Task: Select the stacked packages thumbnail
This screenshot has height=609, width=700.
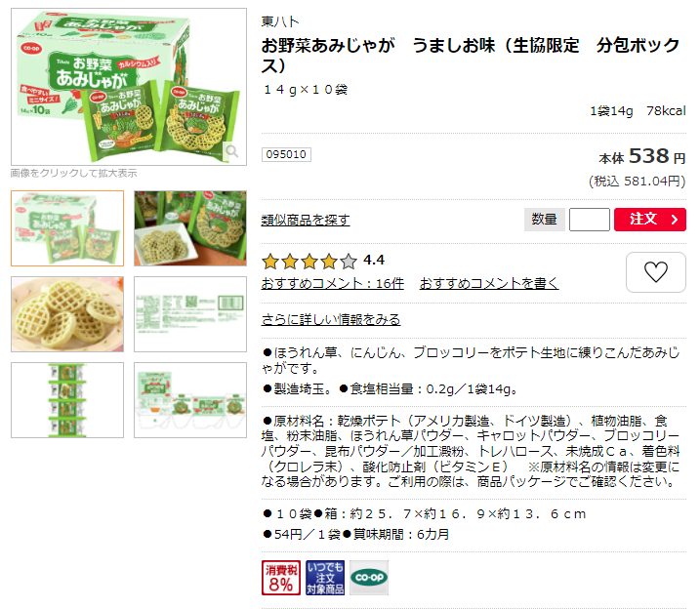Action: point(67,400)
